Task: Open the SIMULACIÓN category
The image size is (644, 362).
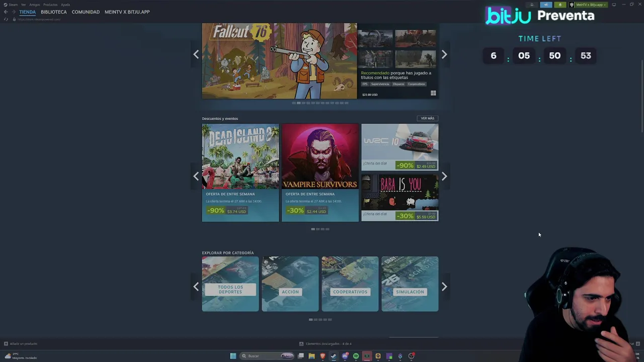Action: click(410, 284)
